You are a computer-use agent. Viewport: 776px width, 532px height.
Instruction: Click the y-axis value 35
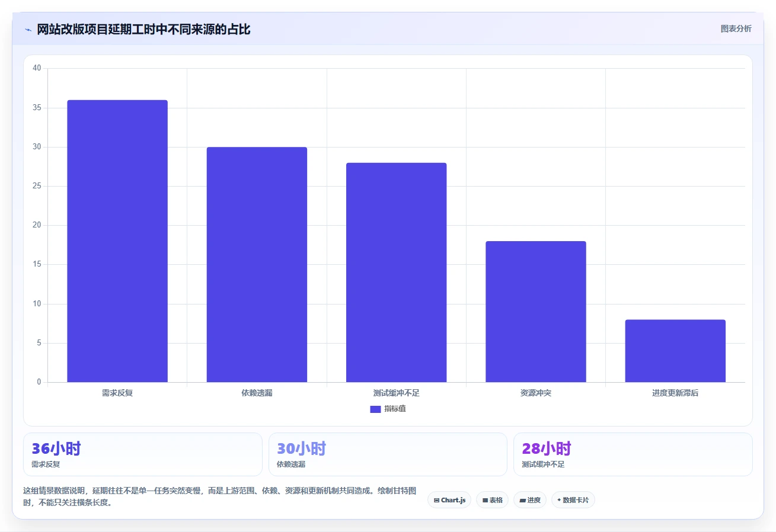[37, 108]
